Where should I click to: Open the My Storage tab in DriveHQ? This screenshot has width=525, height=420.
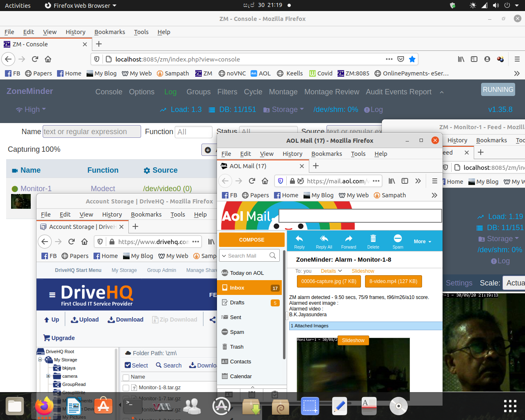point(124,270)
